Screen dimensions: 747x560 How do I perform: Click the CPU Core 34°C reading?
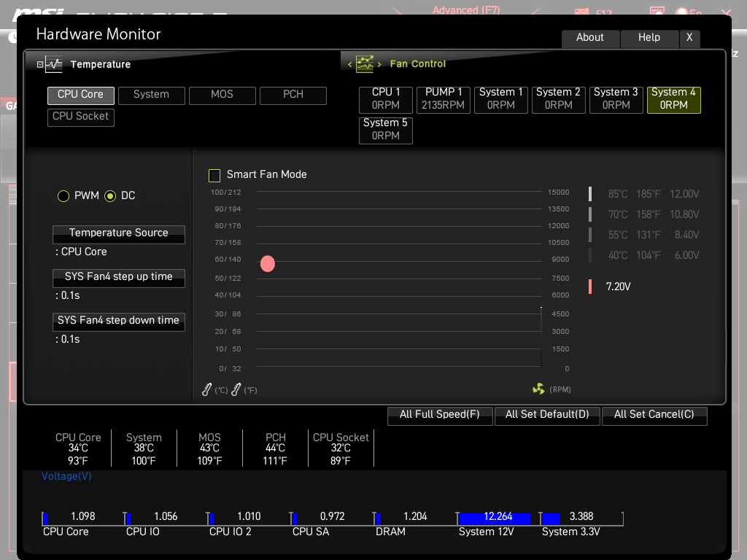click(78, 448)
